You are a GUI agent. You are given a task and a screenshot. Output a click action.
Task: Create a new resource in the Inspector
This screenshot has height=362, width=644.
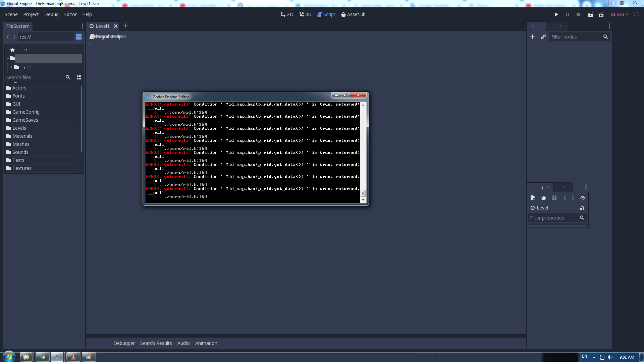pyautogui.click(x=533, y=198)
